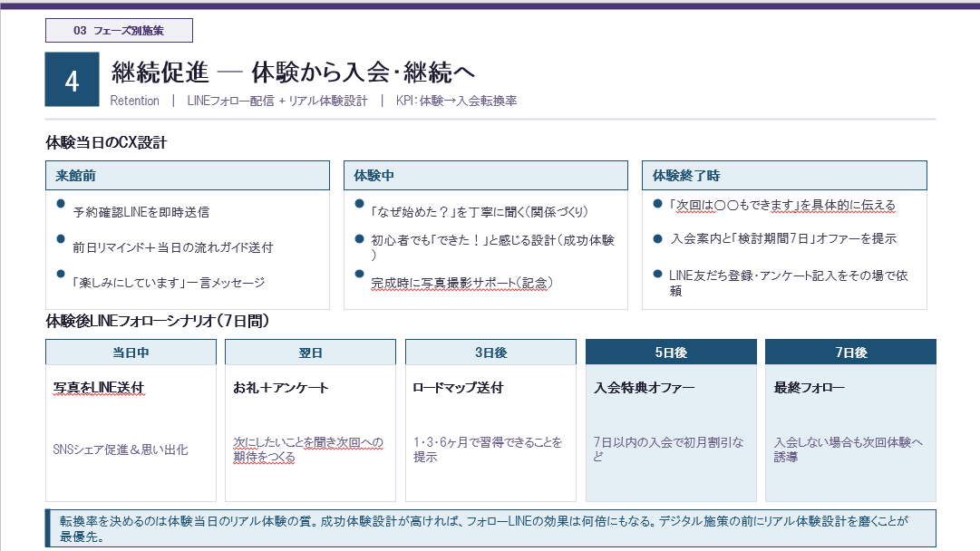The width and height of the screenshot is (980, 551).
Task: Click the bottom summary bar about 転換率
Action: [490, 523]
